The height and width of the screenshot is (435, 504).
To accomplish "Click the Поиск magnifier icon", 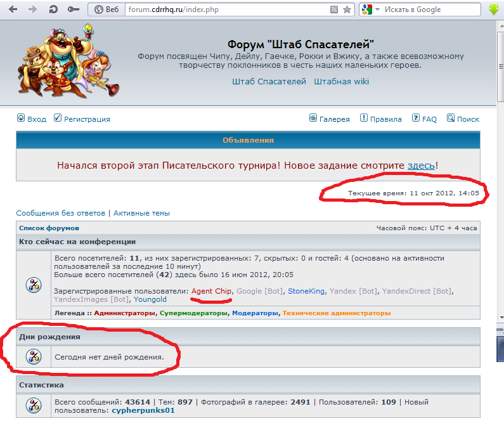I will click(451, 118).
